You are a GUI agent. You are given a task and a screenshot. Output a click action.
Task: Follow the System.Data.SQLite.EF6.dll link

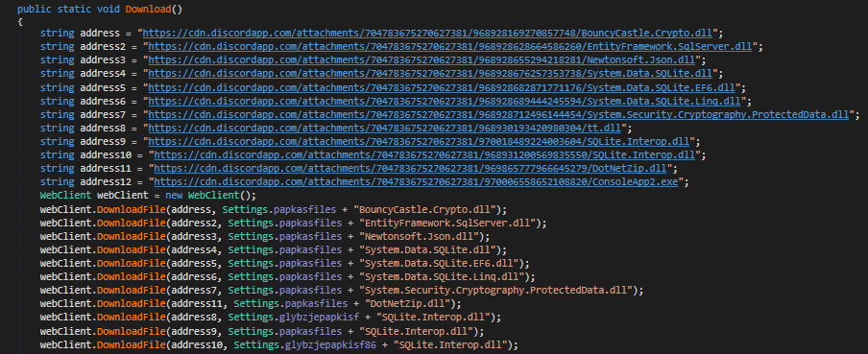(441, 87)
